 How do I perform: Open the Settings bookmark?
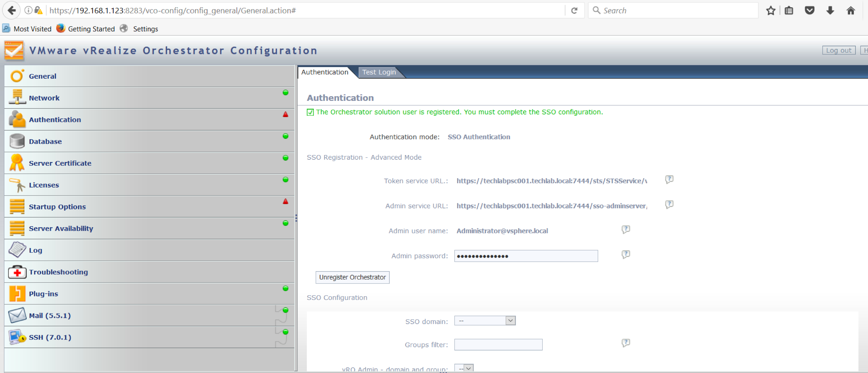point(139,29)
